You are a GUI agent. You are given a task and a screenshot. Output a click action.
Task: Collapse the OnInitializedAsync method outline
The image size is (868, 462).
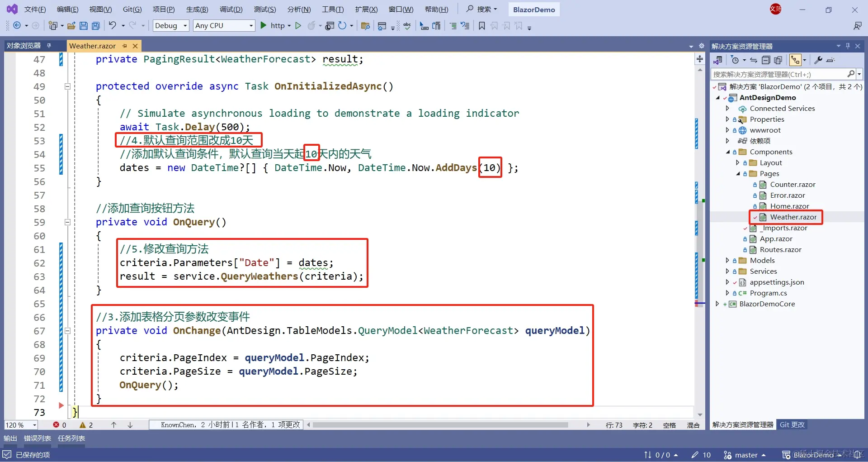[67, 86]
